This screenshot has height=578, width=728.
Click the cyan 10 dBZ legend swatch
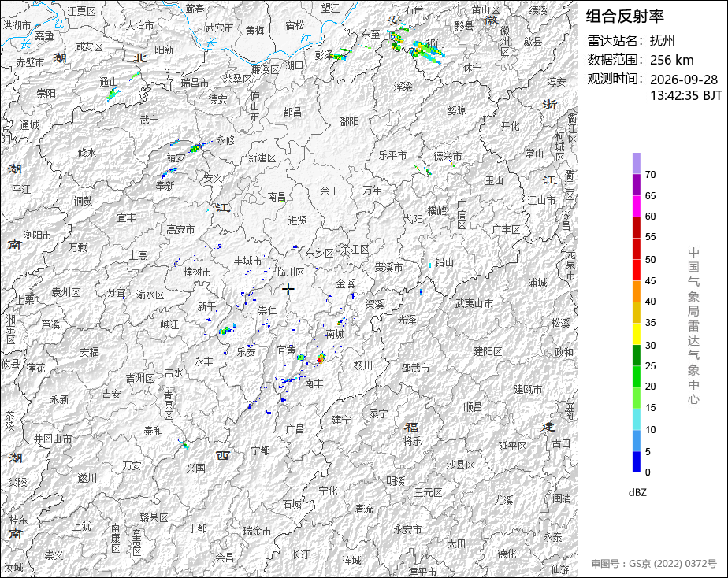(x=636, y=420)
